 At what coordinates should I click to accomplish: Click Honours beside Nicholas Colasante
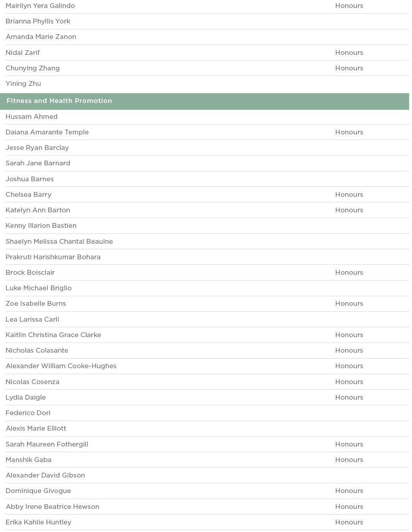pyautogui.click(x=349, y=350)
